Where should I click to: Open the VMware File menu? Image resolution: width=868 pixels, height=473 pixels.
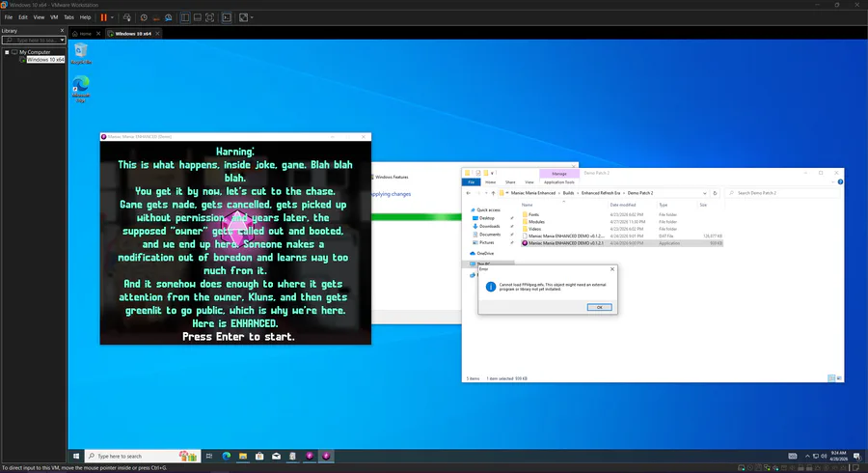point(9,17)
